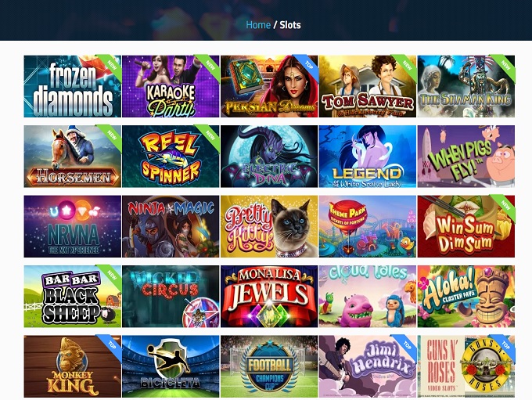Choose the Bar Bar Black Sheep slot
Viewport: 532px width, 400px height.
click(72, 297)
